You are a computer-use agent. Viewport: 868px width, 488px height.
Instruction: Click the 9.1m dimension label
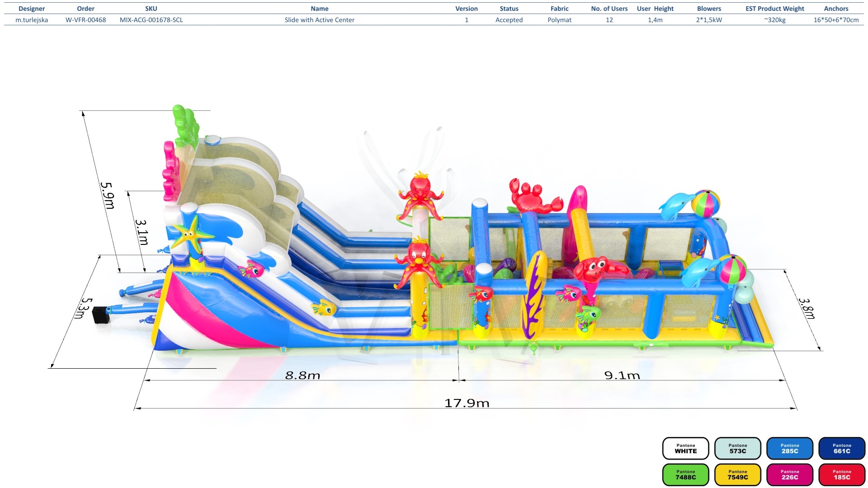tap(622, 375)
